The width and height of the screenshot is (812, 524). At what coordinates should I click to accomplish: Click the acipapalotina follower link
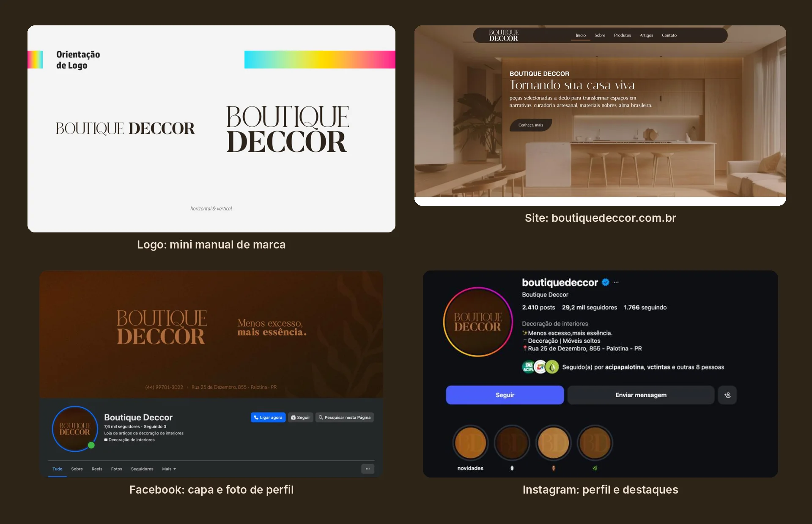coord(624,367)
